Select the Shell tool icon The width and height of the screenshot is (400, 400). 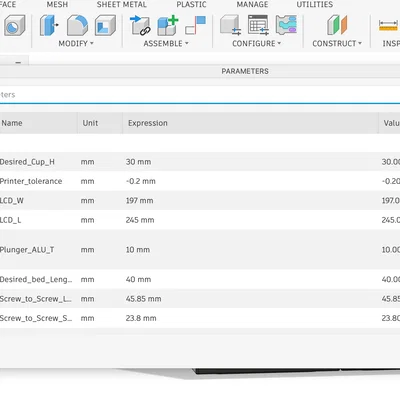[105, 26]
